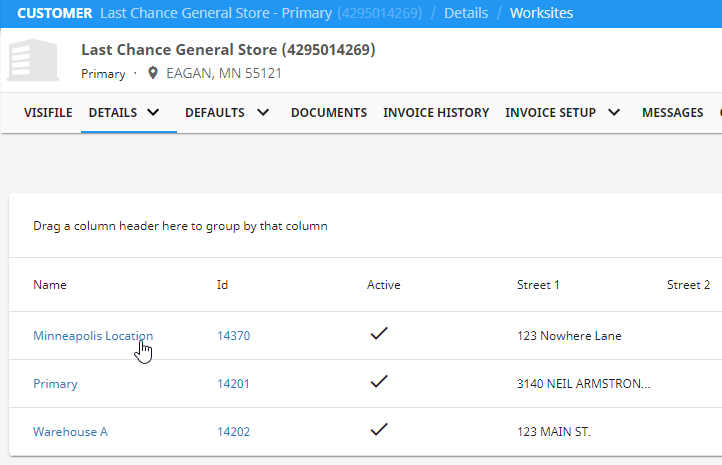Click Active checkmark in Primary row
The height and width of the screenshot is (465, 722).
(x=379, y=382)
